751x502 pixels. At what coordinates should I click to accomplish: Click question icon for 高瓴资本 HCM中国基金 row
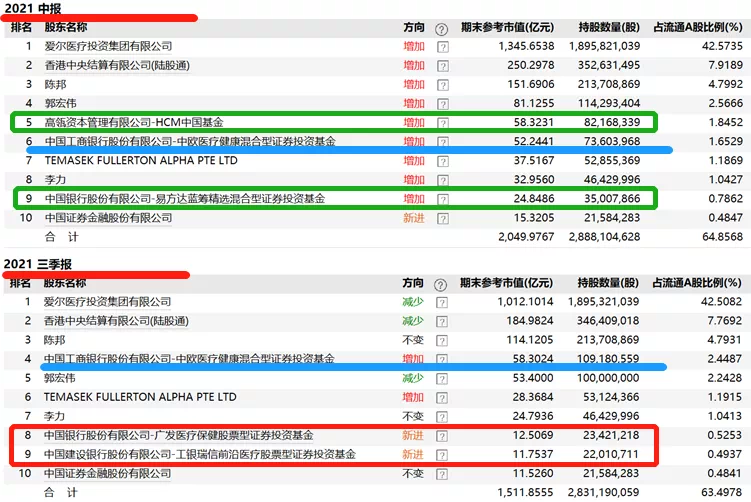coord(443,123)
